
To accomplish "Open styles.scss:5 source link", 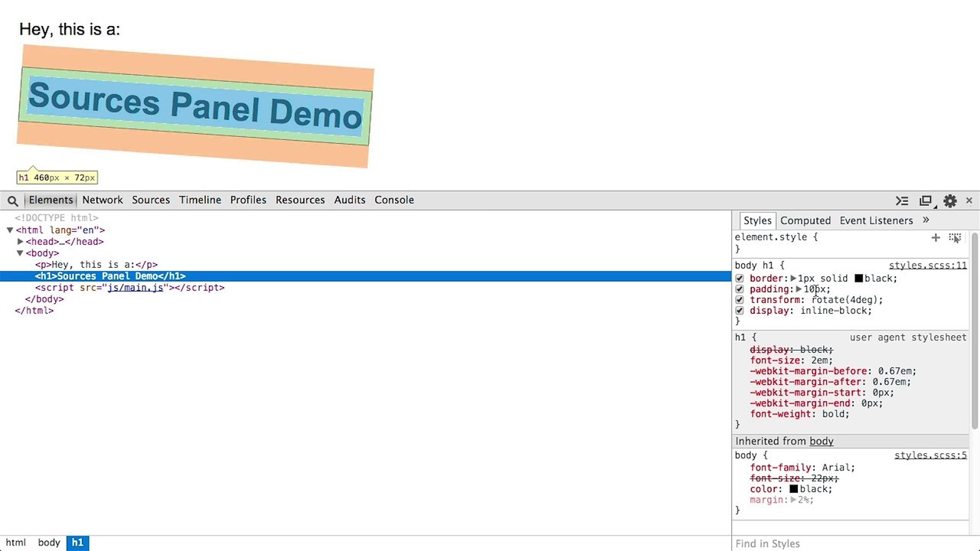I will point(931,455).
